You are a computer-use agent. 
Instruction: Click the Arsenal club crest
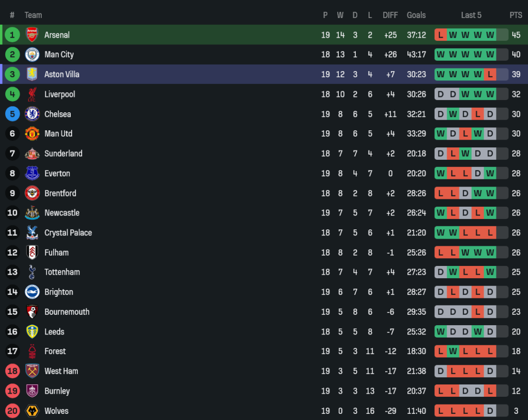[x=32, y=35]
